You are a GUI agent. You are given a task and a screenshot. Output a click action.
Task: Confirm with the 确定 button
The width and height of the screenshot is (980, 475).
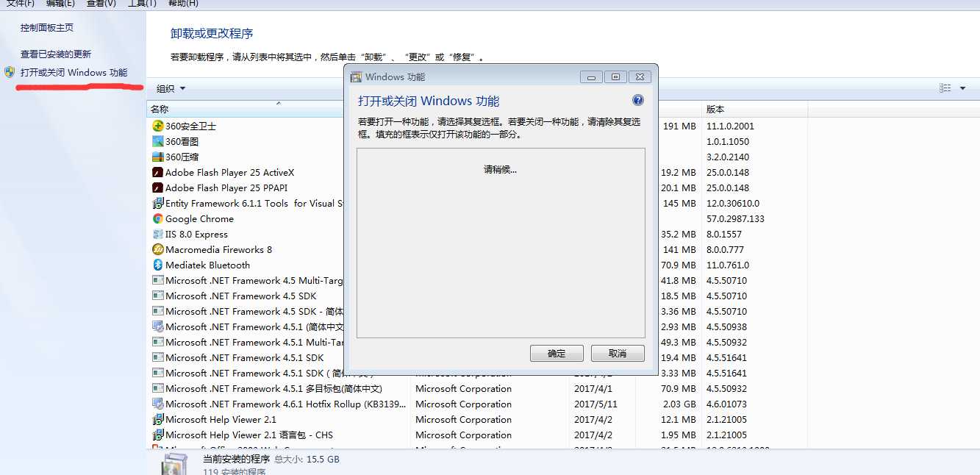click(x=557, y=354)
